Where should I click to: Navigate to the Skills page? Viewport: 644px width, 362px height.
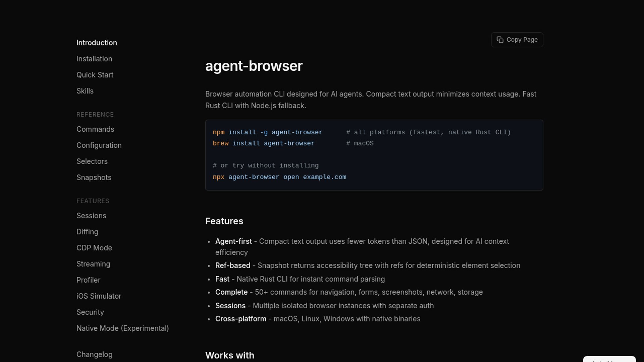point(85,91)
